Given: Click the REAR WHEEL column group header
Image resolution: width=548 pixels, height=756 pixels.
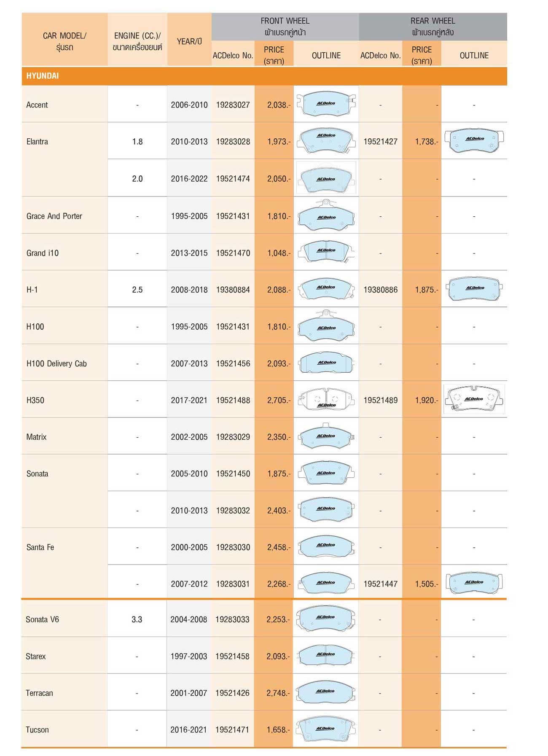Looking at the screenshot, I should (432, 26).
